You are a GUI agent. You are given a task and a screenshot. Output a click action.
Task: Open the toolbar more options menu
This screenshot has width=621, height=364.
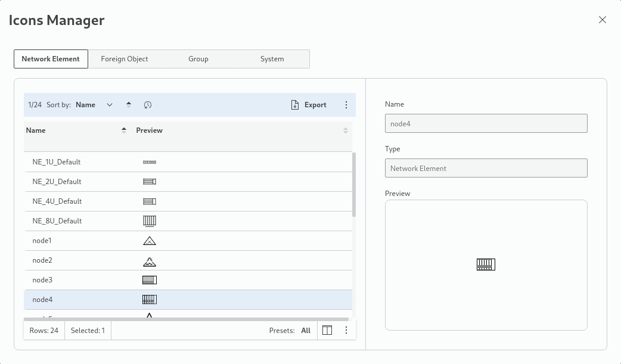click(x=346, y=105)
